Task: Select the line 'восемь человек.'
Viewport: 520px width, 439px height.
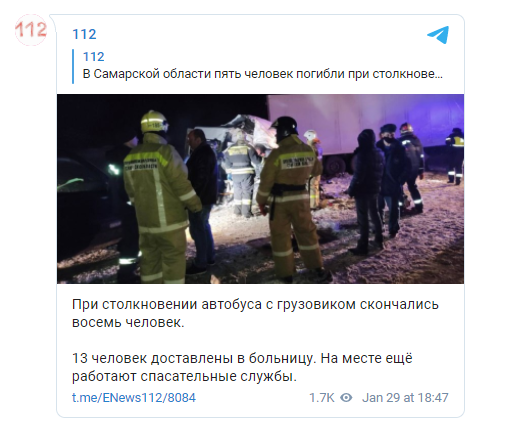Action: (x=128, y=322)
